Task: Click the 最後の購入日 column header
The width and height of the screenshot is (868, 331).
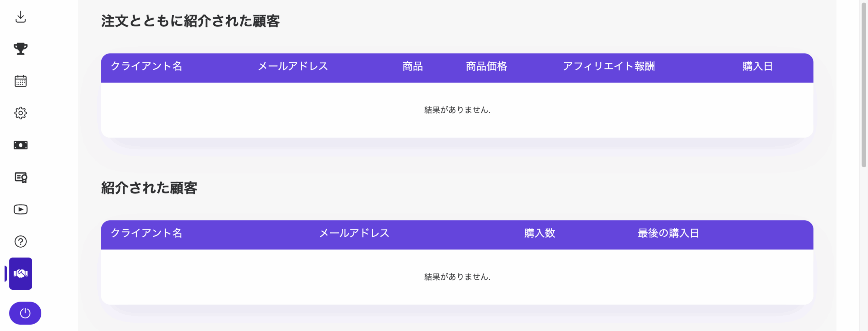Action: (x=668, y=233)
